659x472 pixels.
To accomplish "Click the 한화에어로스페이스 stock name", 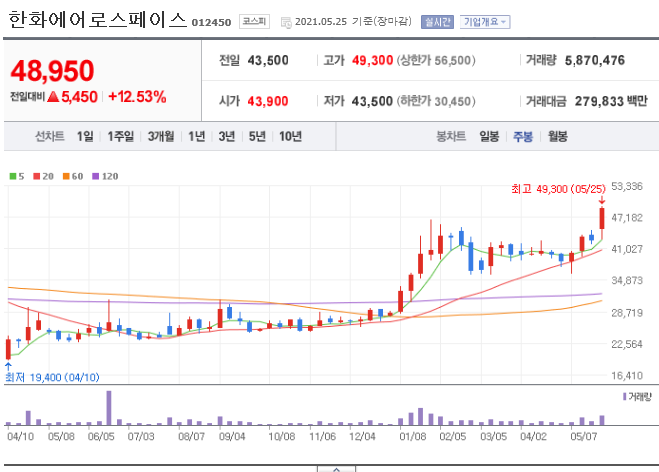I will click(97, 20).
